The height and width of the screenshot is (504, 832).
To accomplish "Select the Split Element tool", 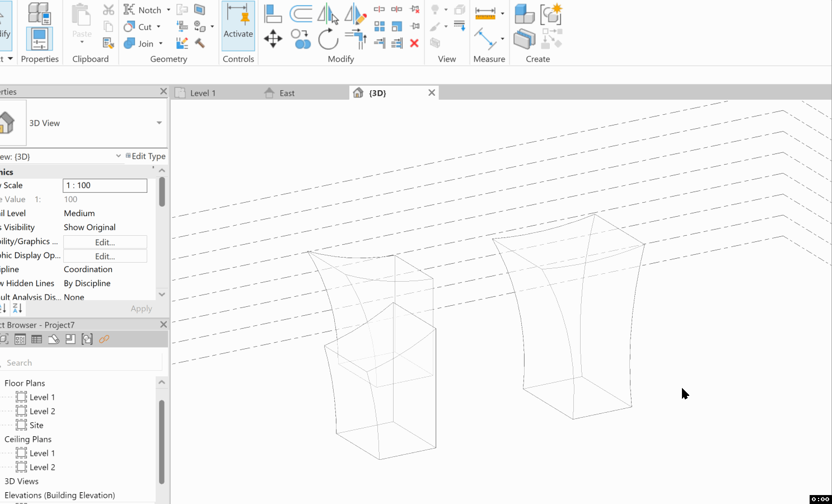I will 380,10.
